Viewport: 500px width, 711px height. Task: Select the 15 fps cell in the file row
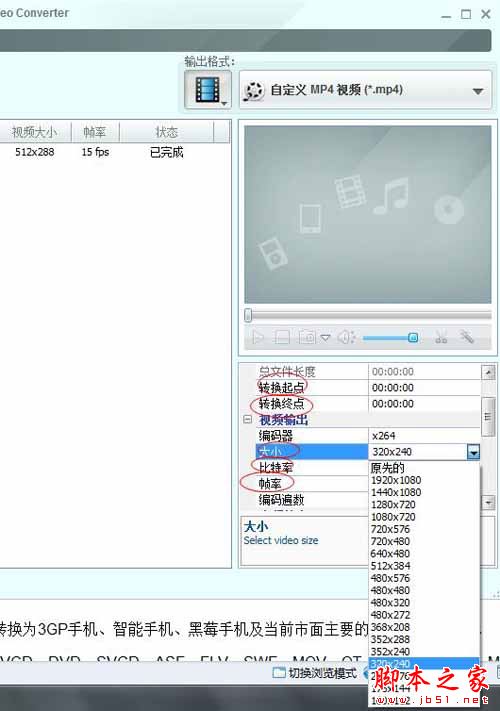click(x=95, y=152)
